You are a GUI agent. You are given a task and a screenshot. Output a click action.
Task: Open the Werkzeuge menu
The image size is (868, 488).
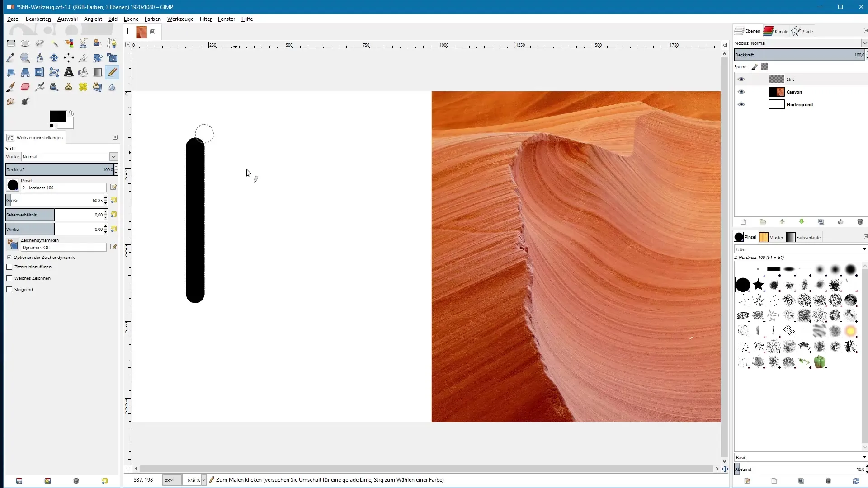[180, 19]
